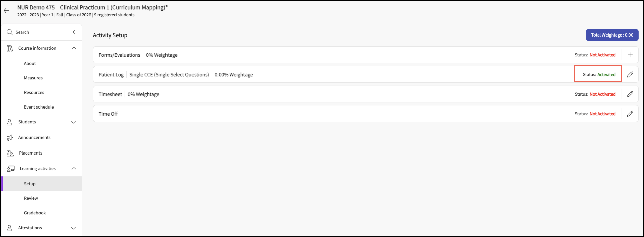Click the magnifying glass search icon

[9, 32]
